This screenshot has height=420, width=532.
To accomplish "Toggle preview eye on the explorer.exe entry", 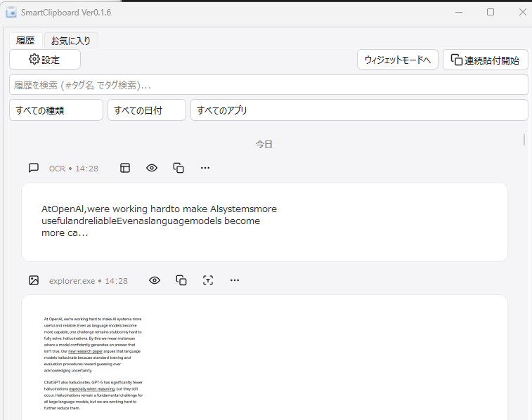I will click(155, 280).
